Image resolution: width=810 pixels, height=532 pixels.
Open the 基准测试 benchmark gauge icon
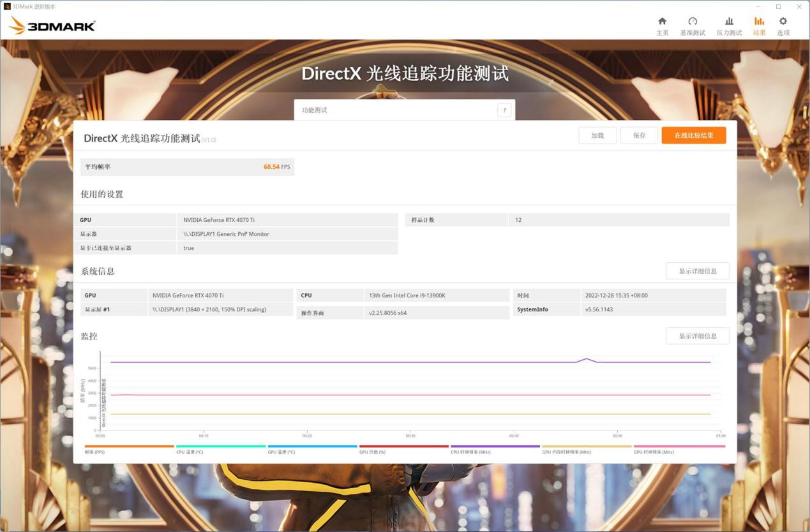click(x=693, y=21)
